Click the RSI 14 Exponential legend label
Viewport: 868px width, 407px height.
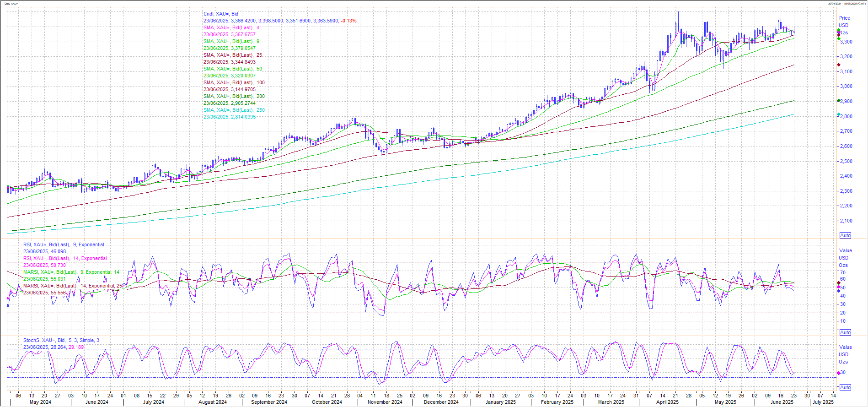point(65,258)
